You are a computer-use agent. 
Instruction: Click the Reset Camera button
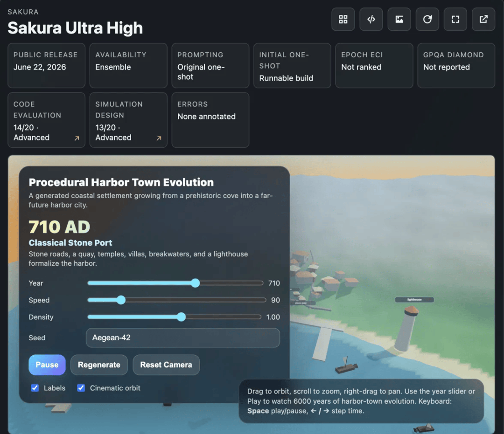tap(166, 365)
